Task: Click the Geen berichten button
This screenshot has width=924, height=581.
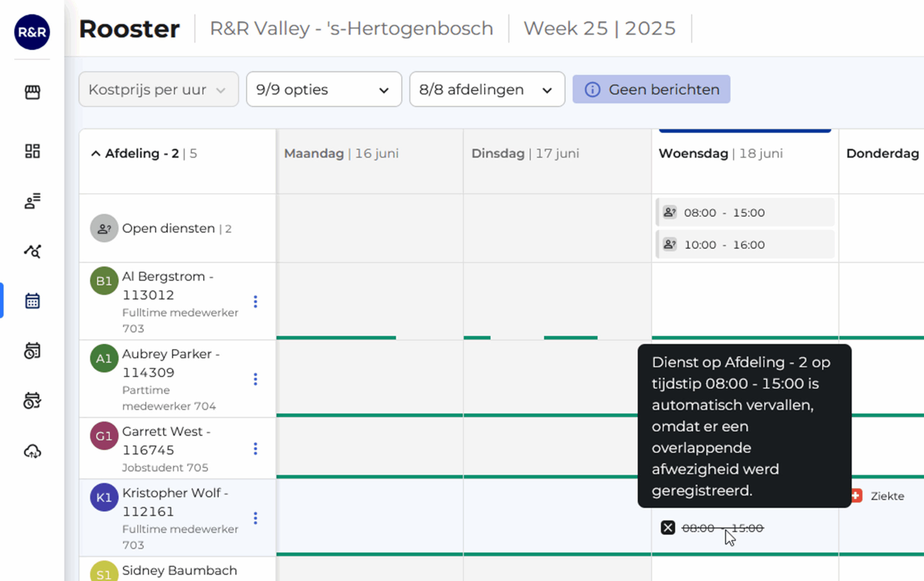Action: click(651, 89)
